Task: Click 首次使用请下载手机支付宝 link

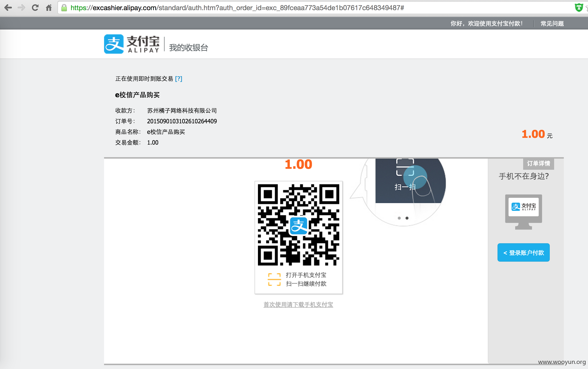Action: (x=298, y=305)
